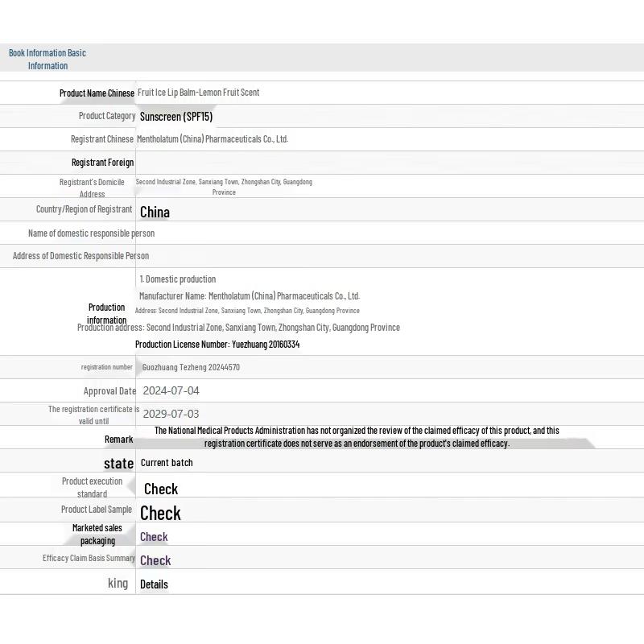This screenshot has height=644, width=644.
Task: Click the Sunscreen (SPF15) category value
Action: (176, 117)
